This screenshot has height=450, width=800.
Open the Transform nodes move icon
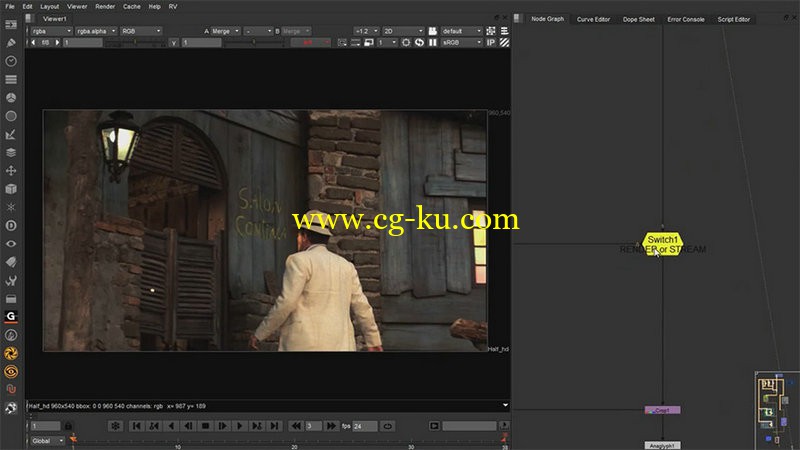[x=11, y=170]
